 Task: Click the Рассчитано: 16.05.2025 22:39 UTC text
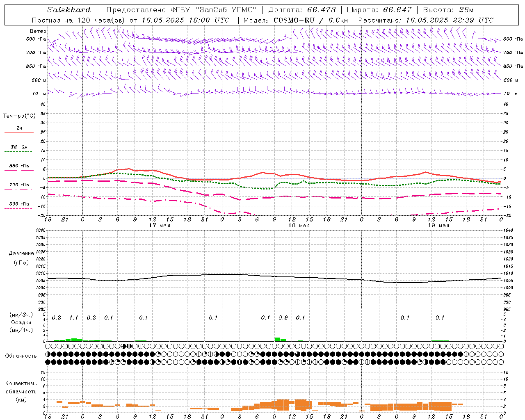(426, 20)
